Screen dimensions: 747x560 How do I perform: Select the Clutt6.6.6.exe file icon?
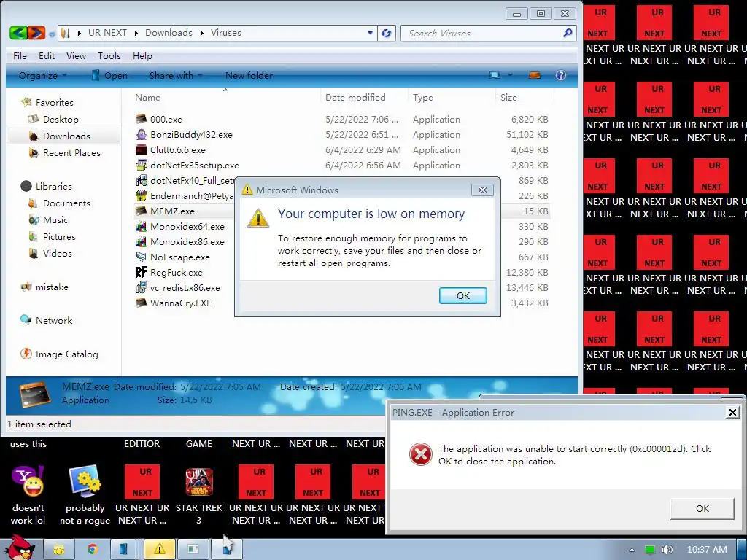click(141, 149)
